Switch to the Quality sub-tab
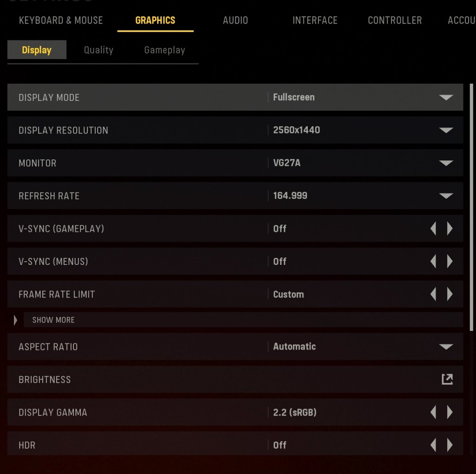 pos(99,50)
